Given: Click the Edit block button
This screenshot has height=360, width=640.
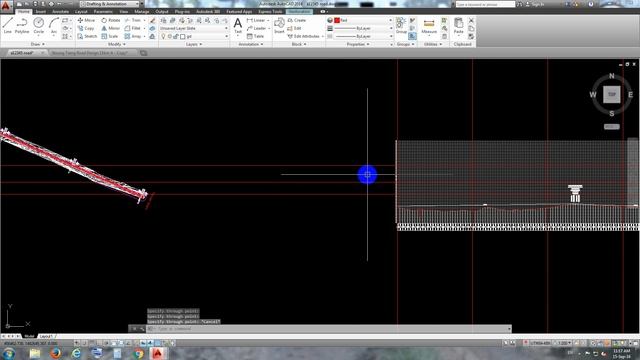Looking at the screenshot, I should [x=294, y=28].
